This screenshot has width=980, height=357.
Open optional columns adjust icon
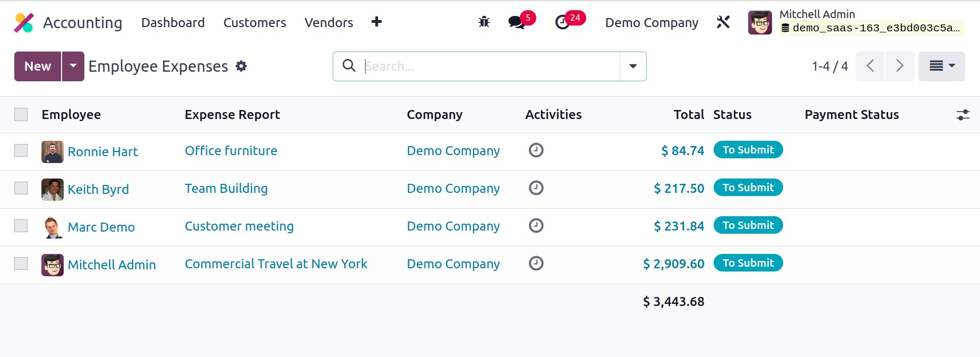962,115
